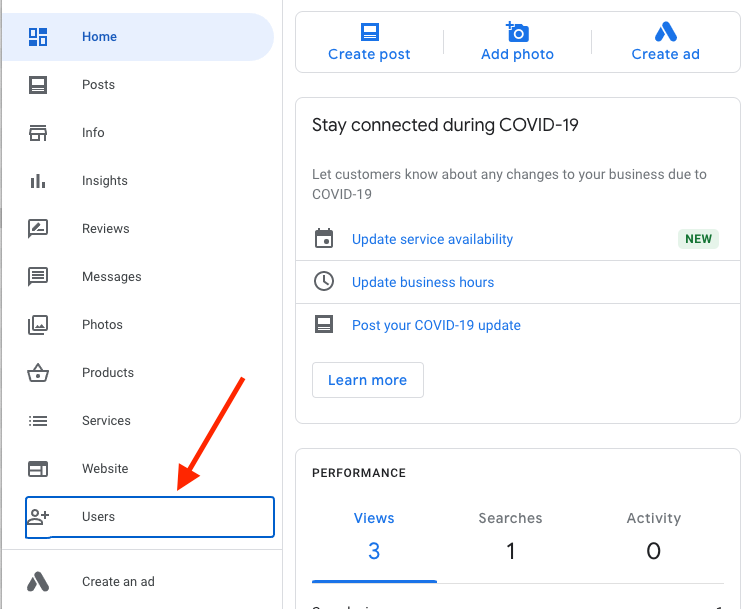Click the Views count 3
Screen dimensions: 749x609
pos(374,551)
